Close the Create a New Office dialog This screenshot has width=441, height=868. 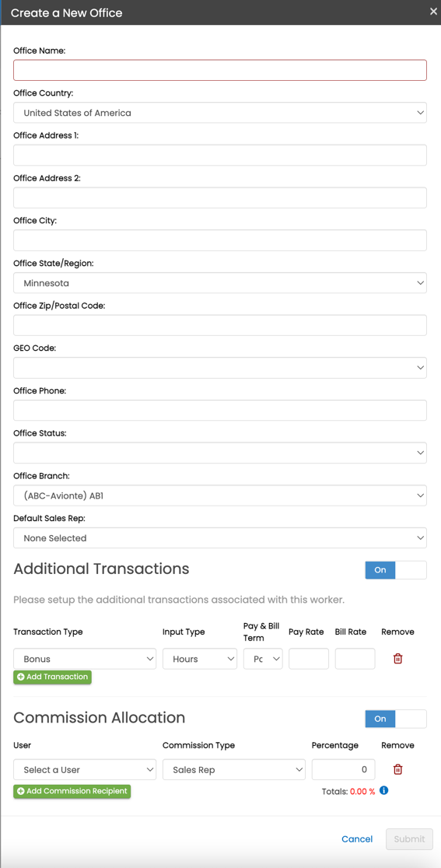[433, 12]
